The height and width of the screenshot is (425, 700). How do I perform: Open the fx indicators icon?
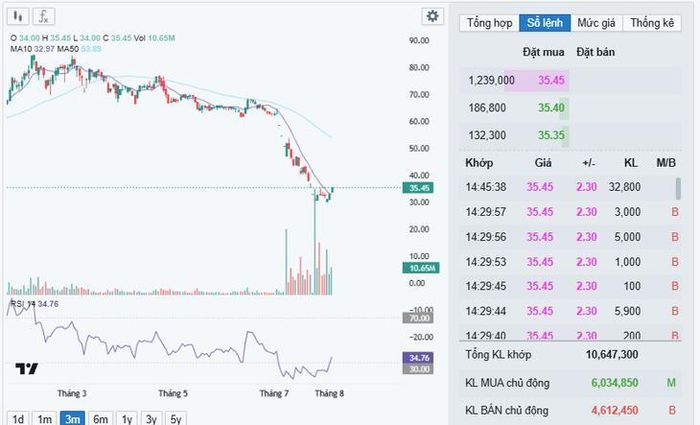coord(43,17)
